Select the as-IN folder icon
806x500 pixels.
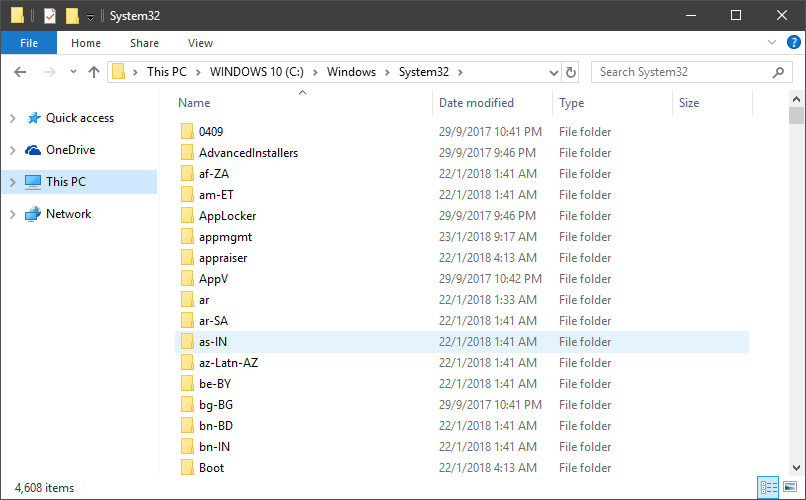[x=187, y=342]
